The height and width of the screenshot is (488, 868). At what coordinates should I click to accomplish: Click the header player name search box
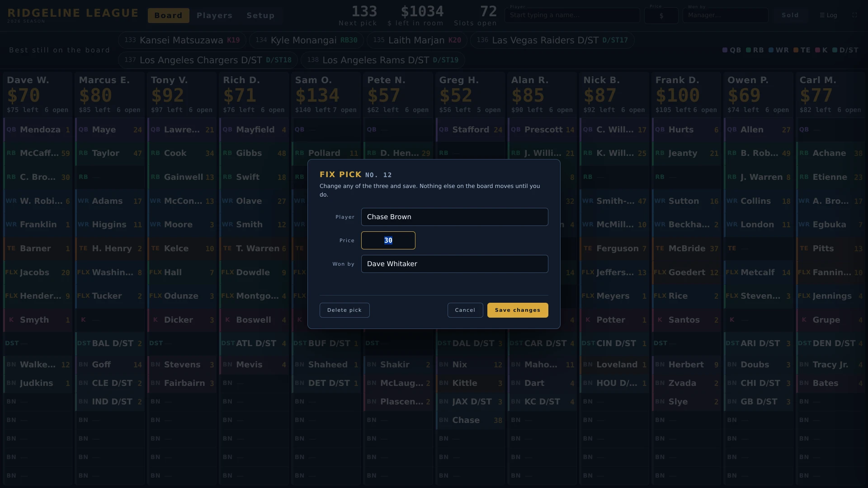point(572,15)
